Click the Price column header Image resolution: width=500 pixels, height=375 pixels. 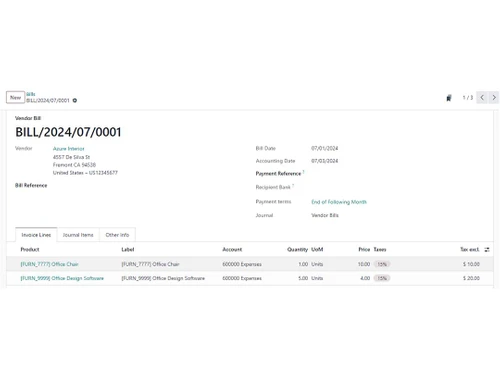[364, 249]
